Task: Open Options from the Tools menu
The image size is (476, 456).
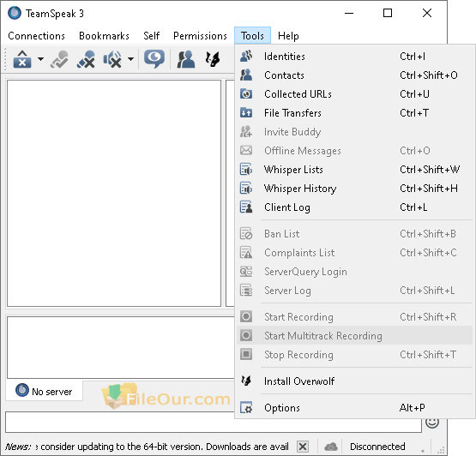Action: pyautogui.click(x=354, y=407)
